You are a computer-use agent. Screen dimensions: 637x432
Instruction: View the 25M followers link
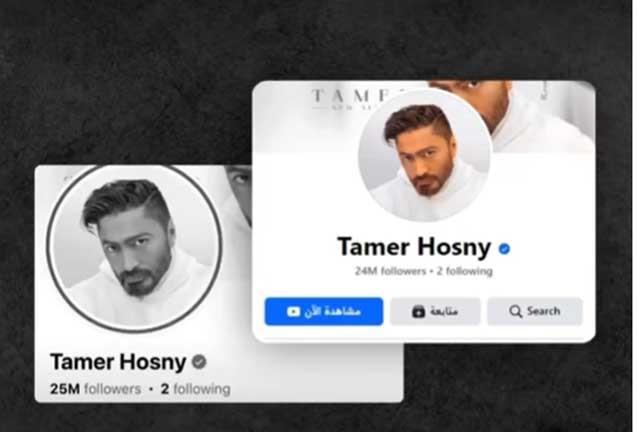point(95,389)
